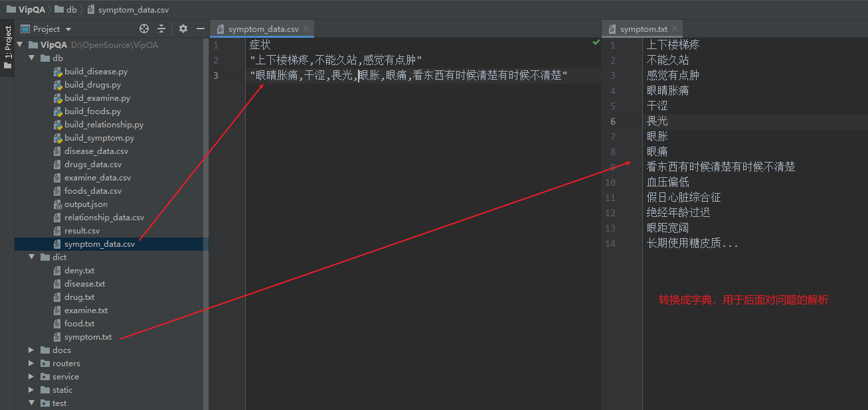Image resolution: width=868 pixels, height=410 pixels.
Task: Click the build_disease.py Python file icon
Action: (x=58, y=72)
